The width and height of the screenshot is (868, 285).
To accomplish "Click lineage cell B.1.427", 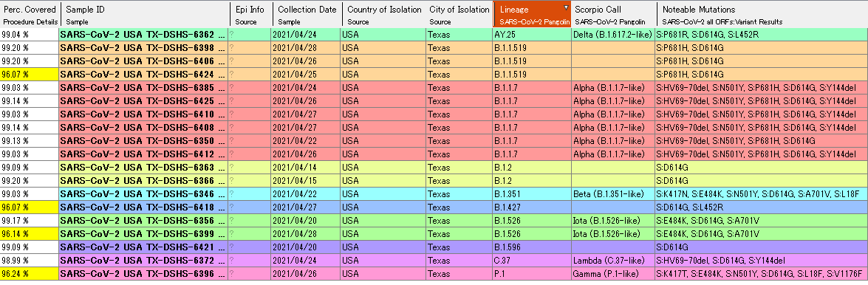I will coord(531,207).
